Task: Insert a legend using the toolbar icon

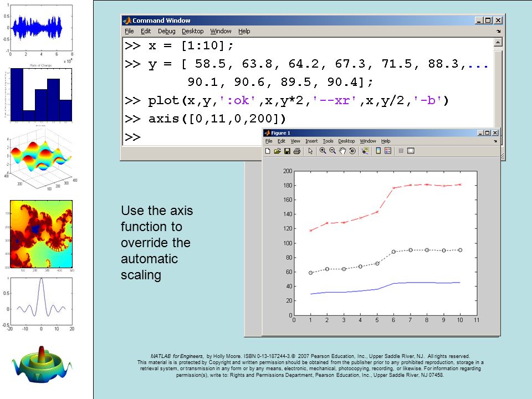Action: tap(388, 151)
